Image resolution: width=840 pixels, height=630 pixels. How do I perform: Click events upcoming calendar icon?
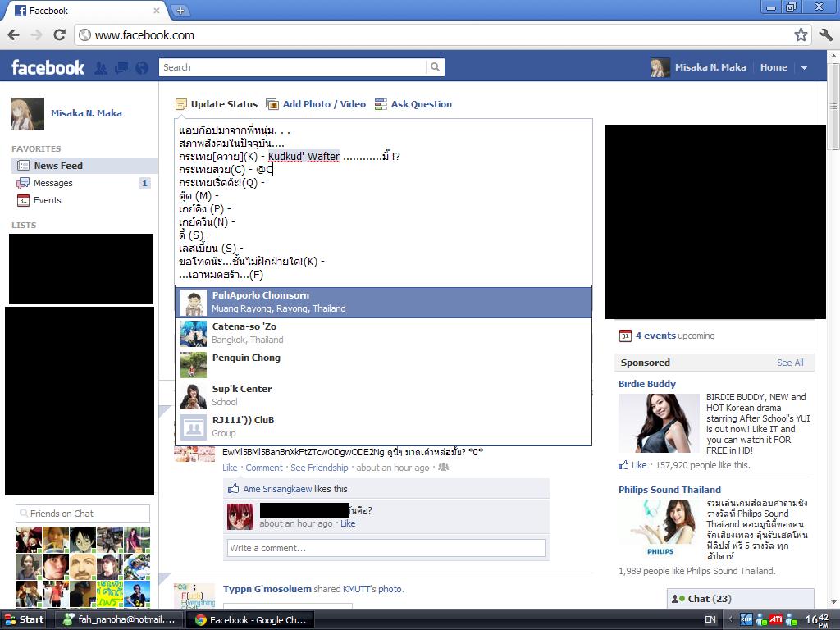(625, 336)
